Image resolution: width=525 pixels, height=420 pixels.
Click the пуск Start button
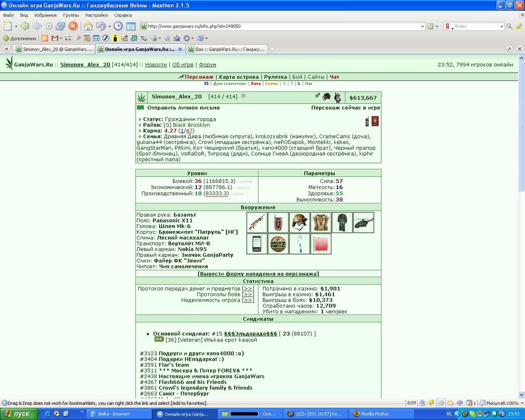point(19,414)
